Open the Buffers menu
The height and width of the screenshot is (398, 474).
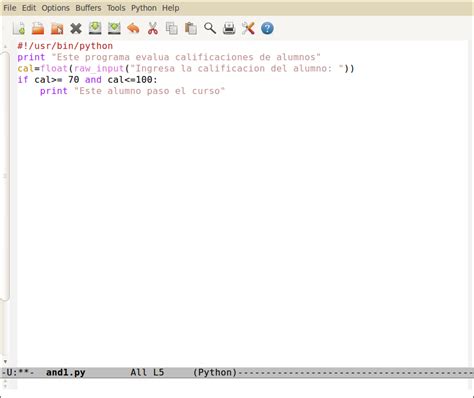(x=88, y=8)
